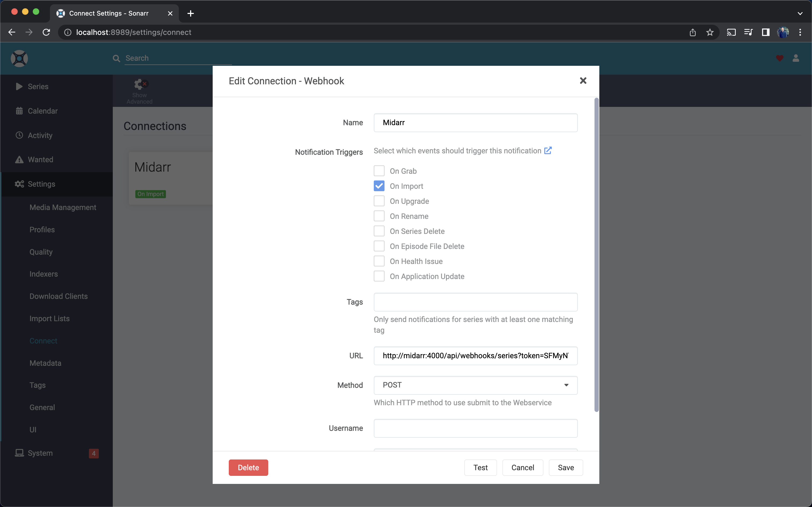Open Download Clients settings
812x507 pixels.
(58, 296)
